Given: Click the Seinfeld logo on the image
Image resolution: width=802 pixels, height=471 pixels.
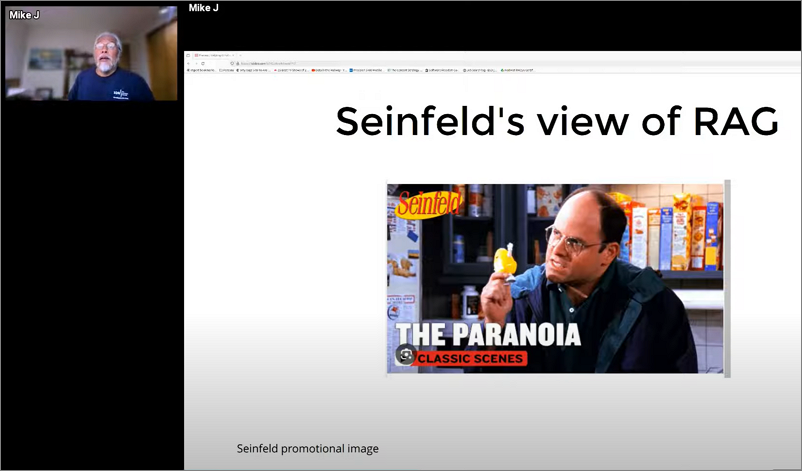Looking at the screenshot, I should (429, 204).
